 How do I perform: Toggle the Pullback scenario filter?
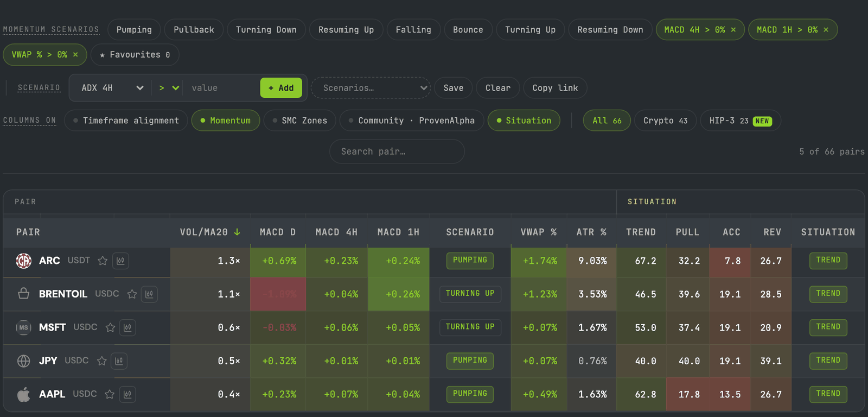(x=194, y=30)
